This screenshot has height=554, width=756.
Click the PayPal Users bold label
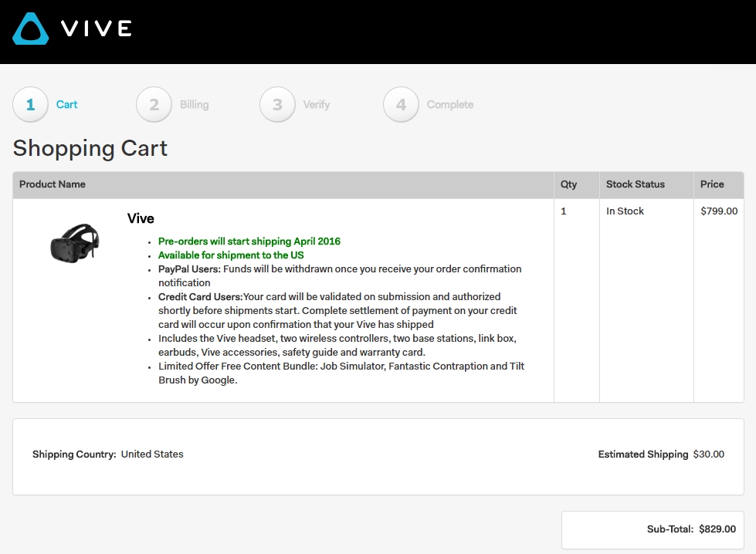click(x=189, y=269)
